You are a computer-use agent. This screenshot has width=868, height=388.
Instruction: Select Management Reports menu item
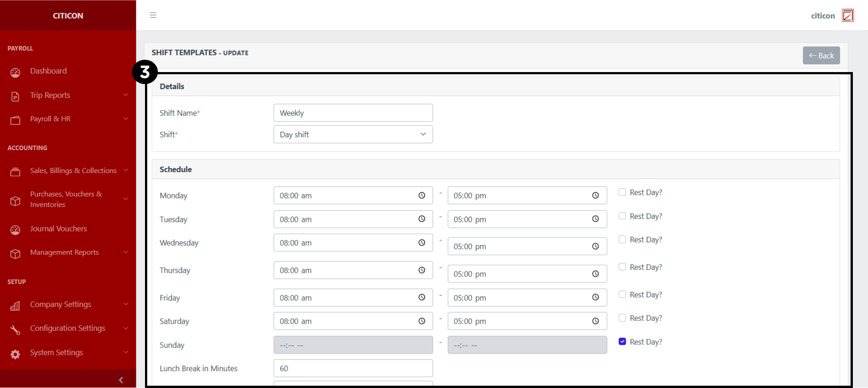(x=64, y=252)
